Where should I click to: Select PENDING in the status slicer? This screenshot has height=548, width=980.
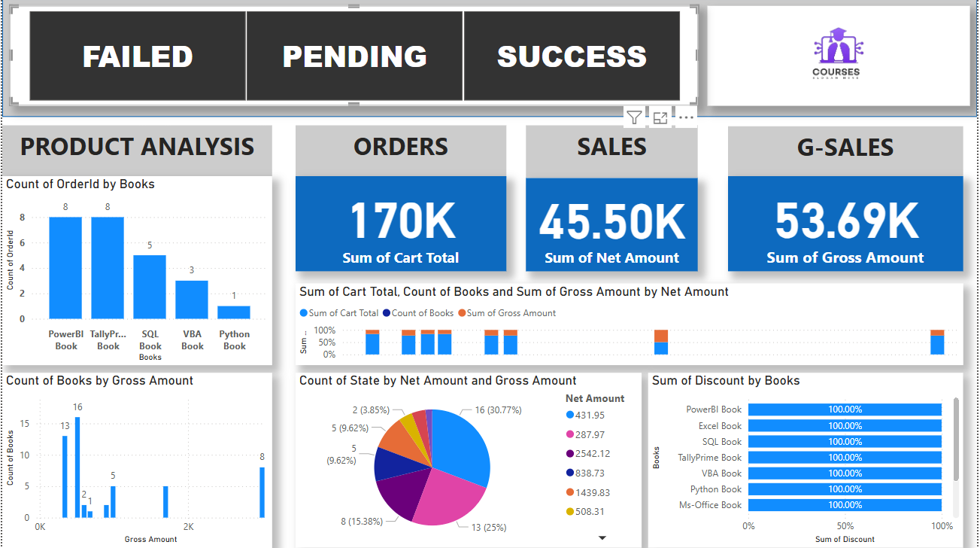tap(353, 56)
